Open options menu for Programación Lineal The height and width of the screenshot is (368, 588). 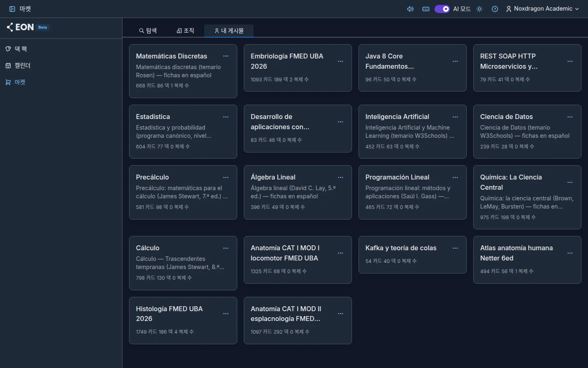point(455,177)
